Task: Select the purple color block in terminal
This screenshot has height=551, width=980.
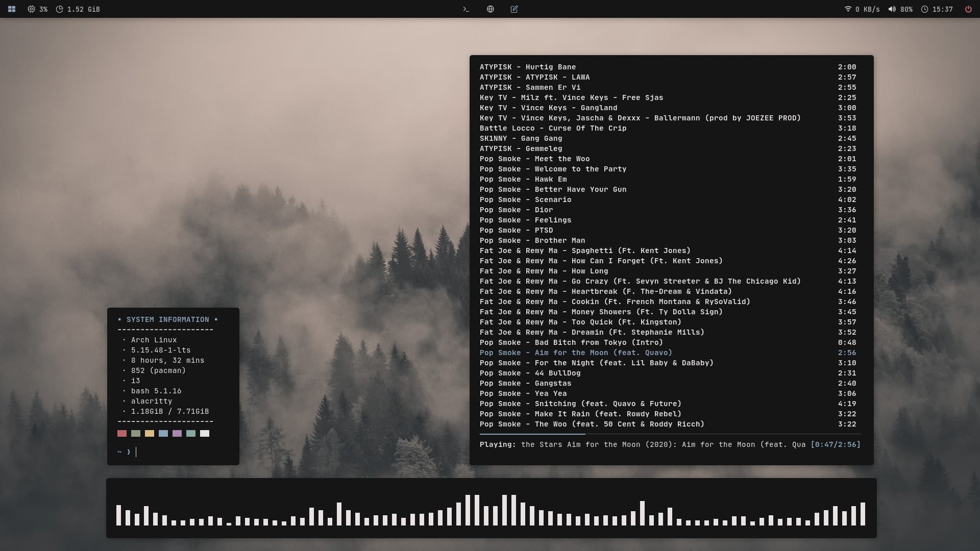Action: tap(177, 434)
